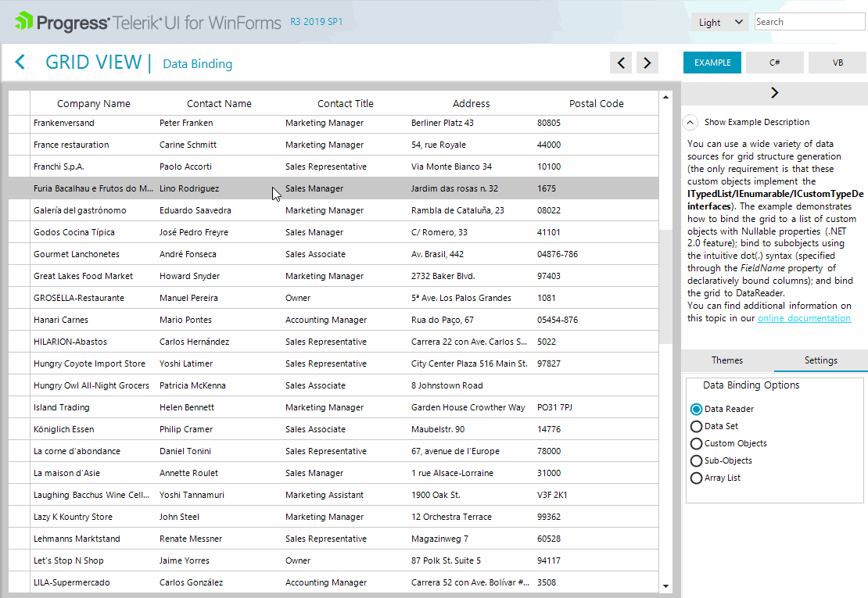Open the VB code tab
Viewport: 868px width, 598px height.
[x=838, y=63]
